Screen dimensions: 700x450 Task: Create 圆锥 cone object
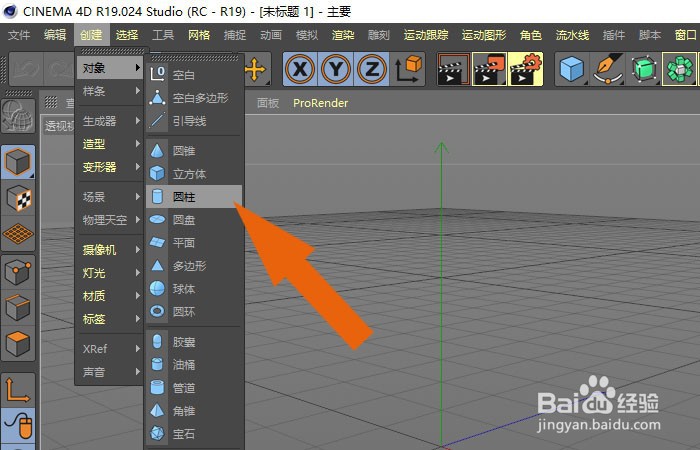point(194,151)
